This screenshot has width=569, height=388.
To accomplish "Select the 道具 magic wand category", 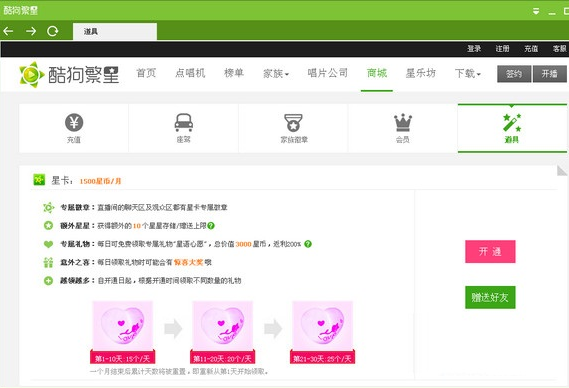I will [512, 128].
